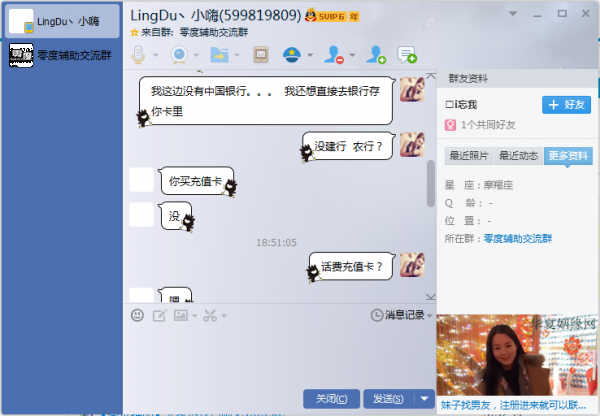
Task: Expand the 消息记录 history dropdown
Action: 430,316
